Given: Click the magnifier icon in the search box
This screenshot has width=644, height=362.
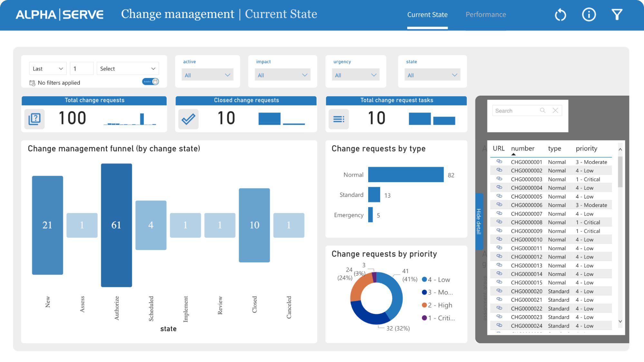Looking at the screenshot, I should tap(543, 110).
